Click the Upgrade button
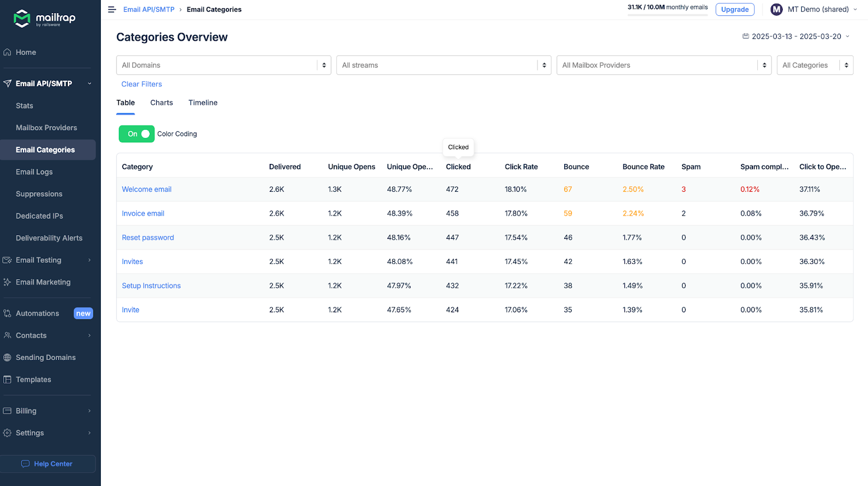Viewport: 868px width, 486px height. click(735, 10)
